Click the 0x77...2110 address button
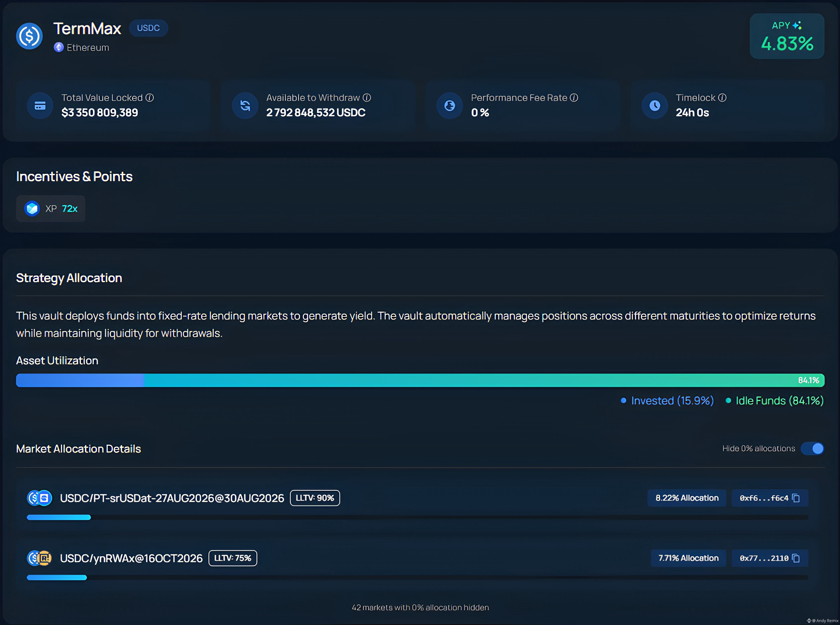Viewport: 840px width, 625px height. pyautogui.click(x=770, y=558)
